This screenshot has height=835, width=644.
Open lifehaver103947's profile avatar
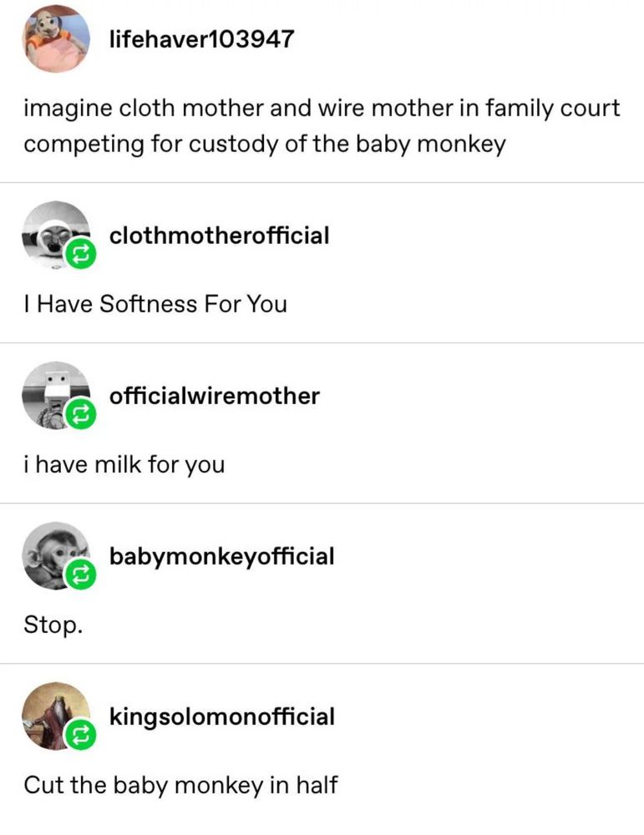(x=56, y=39)
